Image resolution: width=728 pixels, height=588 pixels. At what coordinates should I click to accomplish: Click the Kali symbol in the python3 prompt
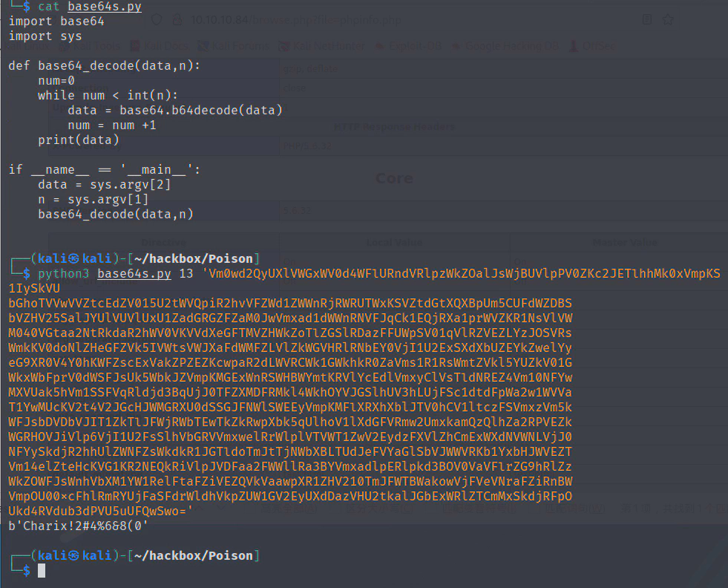[x=73, y=258]
